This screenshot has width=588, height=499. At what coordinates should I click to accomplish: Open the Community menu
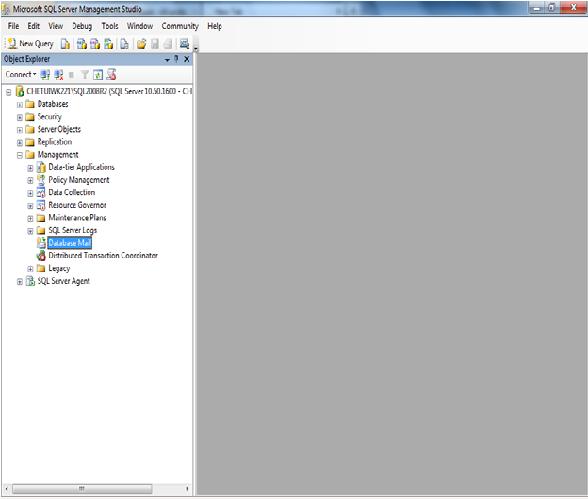180,26
